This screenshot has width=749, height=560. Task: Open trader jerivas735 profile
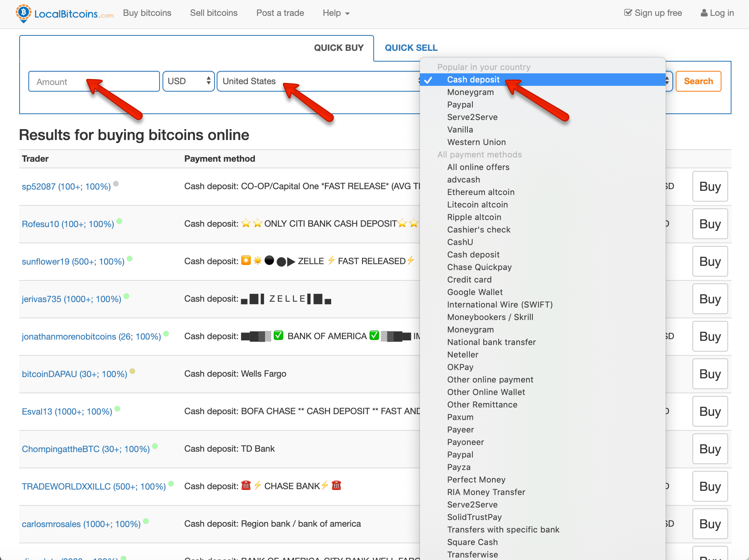click(71, 299)
